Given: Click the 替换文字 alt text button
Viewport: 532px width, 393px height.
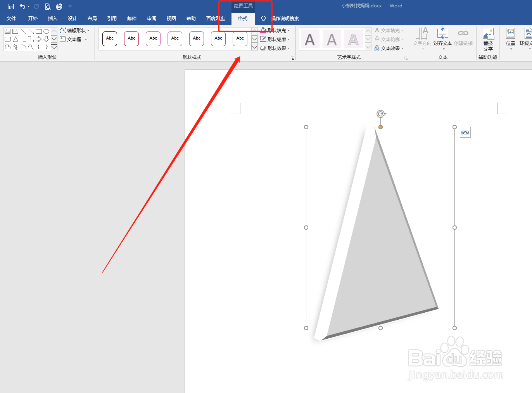Looking at the screenshot, I should (x=488, y=40).
